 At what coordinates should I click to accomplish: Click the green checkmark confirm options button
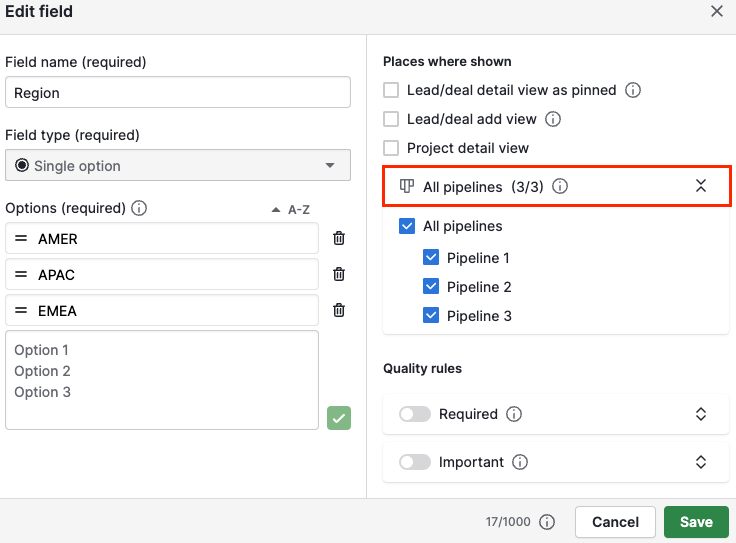(339, 418)
